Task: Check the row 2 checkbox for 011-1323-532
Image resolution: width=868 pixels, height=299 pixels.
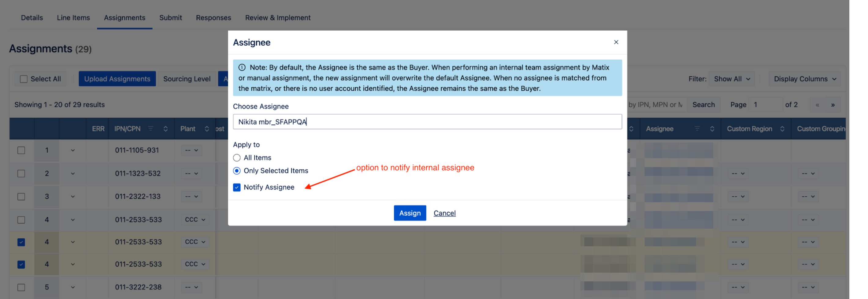Action: click(x=21, y=173)
